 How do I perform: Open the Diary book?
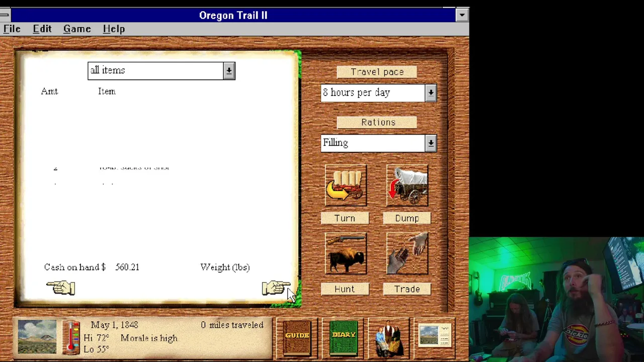pos(344,338)
